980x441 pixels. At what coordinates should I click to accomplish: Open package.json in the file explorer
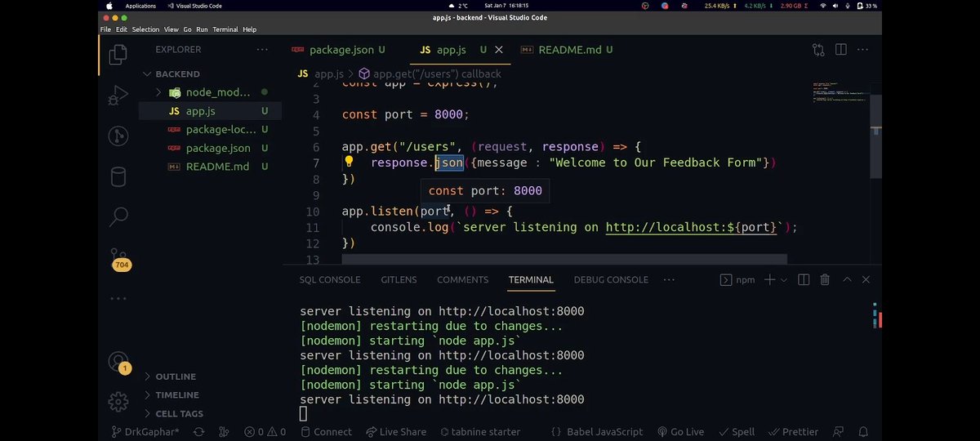210,148
